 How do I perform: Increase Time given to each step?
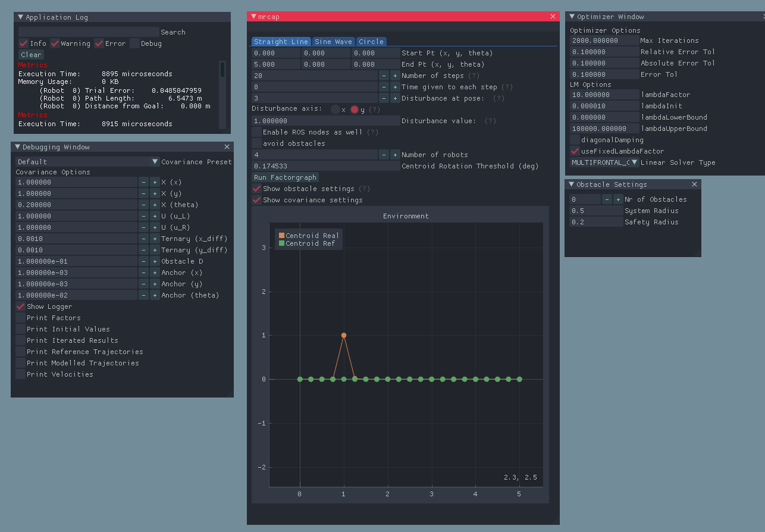click(395, 87)
